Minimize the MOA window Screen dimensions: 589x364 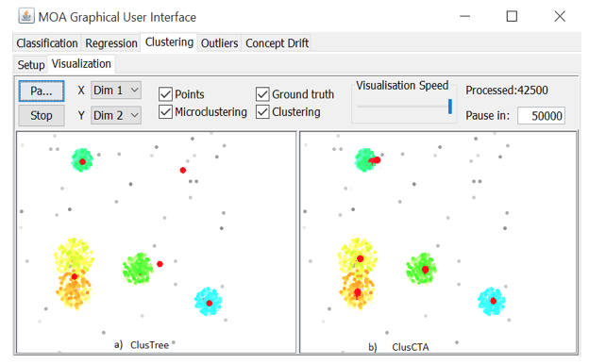pyautogui.click(x=465, y=17)
